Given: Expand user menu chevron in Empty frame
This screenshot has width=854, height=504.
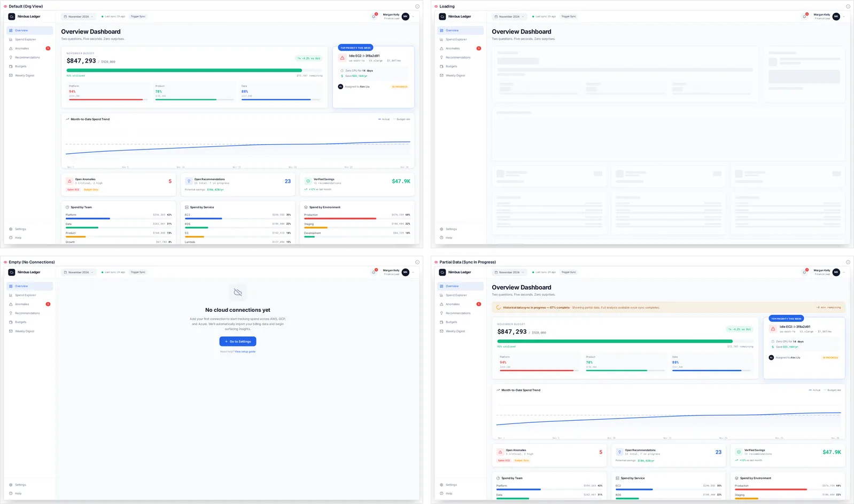Looking at the screenshot, I should coord(413,272).
